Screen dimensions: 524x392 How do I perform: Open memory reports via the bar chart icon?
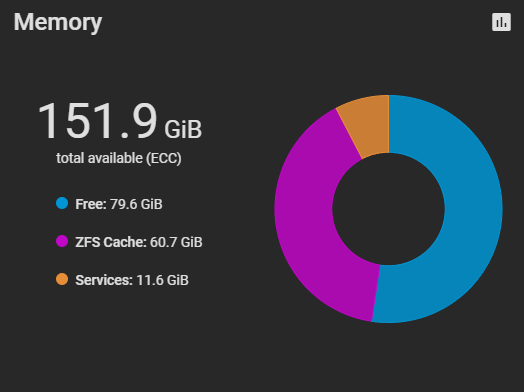pos(501,22)
